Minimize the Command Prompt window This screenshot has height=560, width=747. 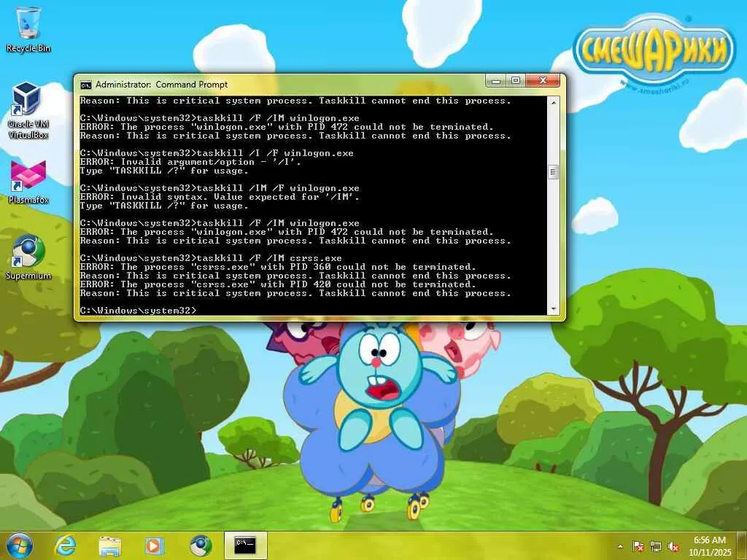[x=496, y=81]
